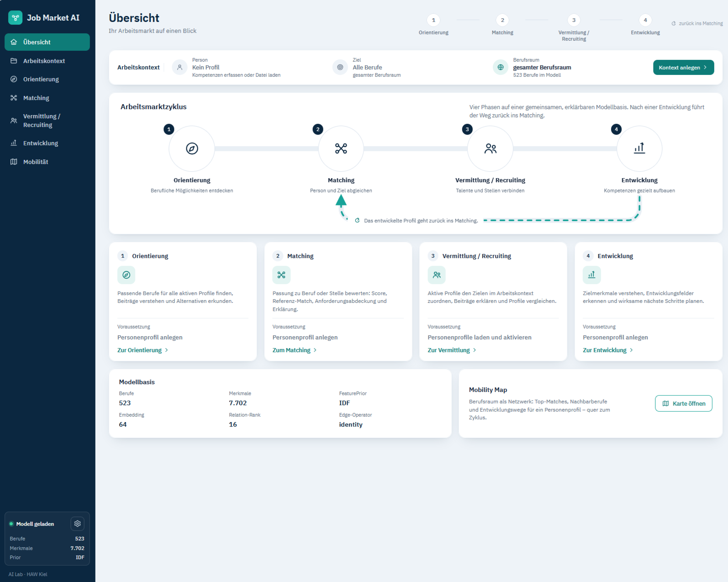Follow the Zur Vermittlung link

[x=452, y=350]
